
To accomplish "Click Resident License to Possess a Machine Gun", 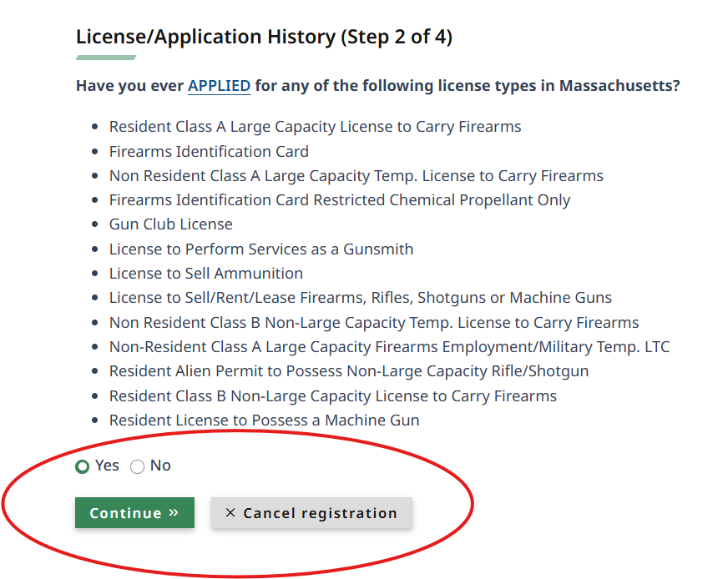I will pos(264,420).
